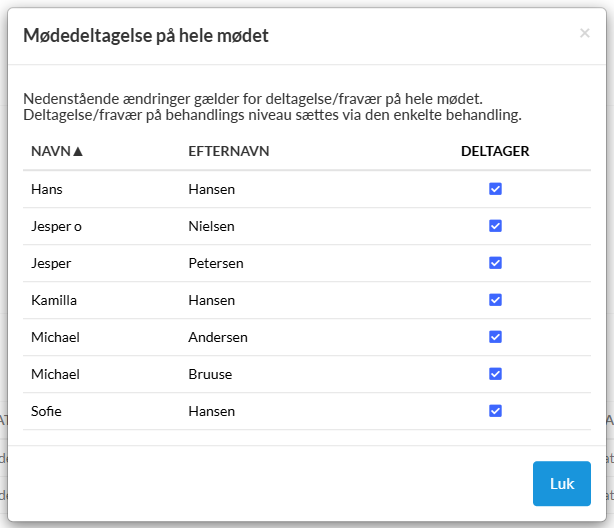Image resolution: width=614 pixels, height=528 pixels.
Task: Click the surname Nielsen in the table
Action: [211, 226]
